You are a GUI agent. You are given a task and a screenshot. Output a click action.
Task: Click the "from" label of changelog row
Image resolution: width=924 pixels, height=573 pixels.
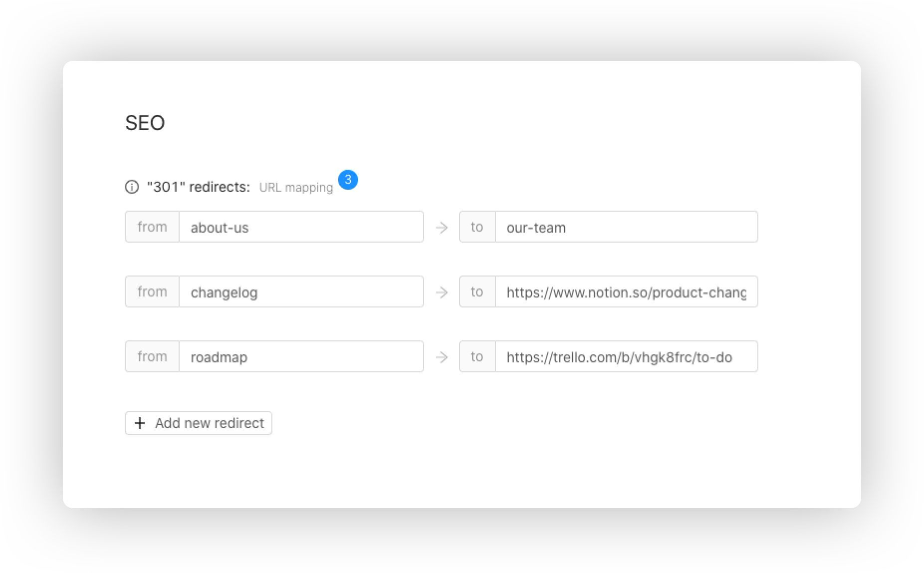(x=152, y=292)
